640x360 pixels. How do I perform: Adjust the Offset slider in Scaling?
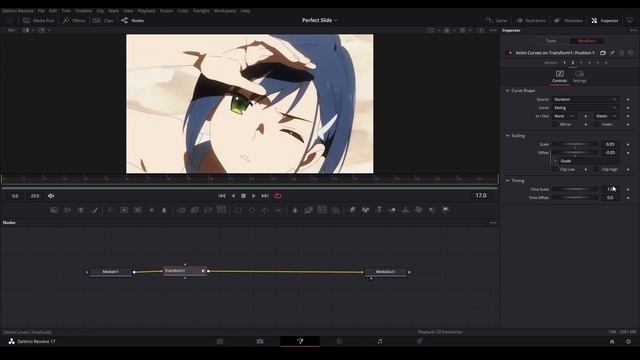(575, 153)
